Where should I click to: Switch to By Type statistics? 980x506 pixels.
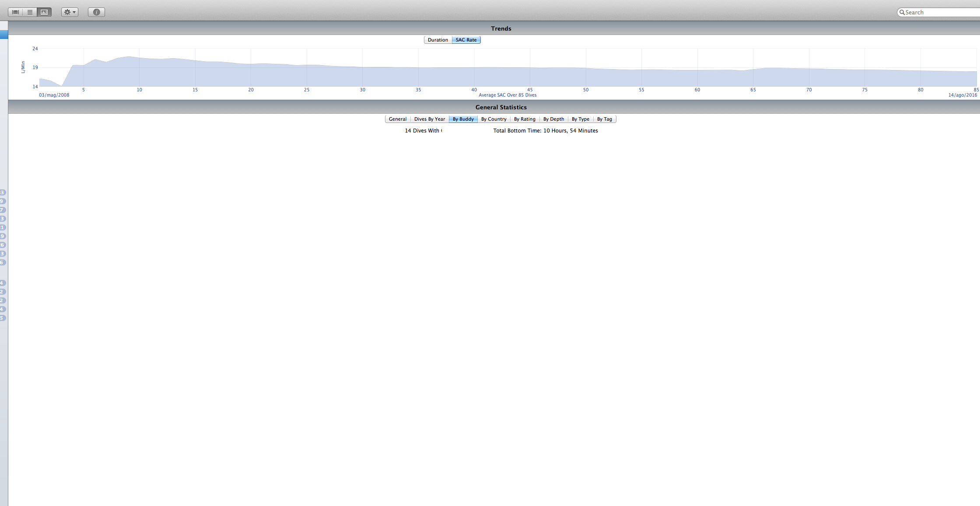[580, 119]
